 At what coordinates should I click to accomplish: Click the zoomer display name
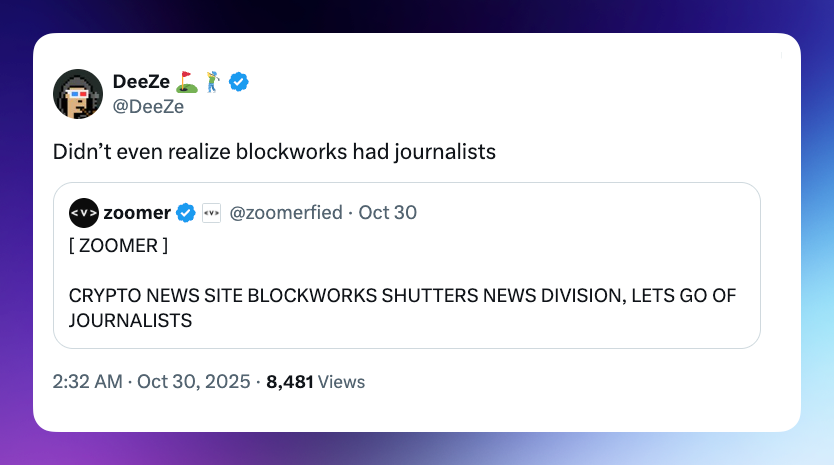pos(137,212)
